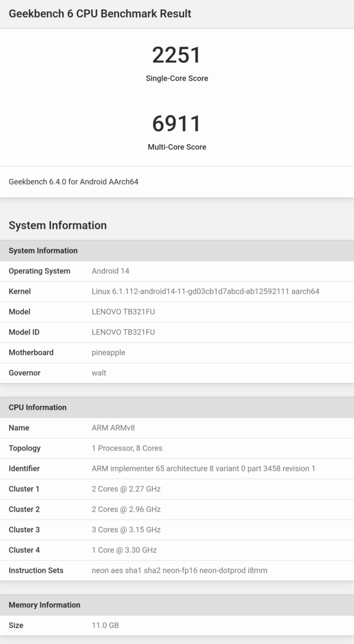This screenshot has height=644, width=354.
Task: Click the Topology value 1 Processor, 8 Cores
Action: coord(127,448)
